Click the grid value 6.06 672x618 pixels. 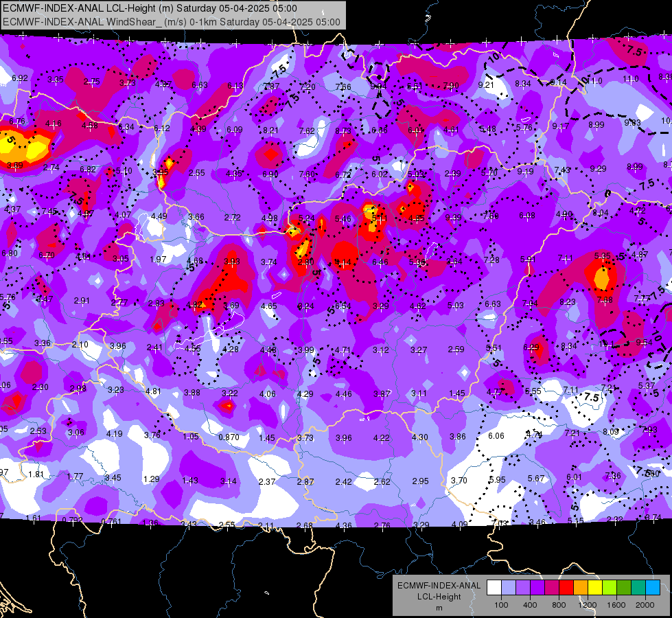coord(496,436)
